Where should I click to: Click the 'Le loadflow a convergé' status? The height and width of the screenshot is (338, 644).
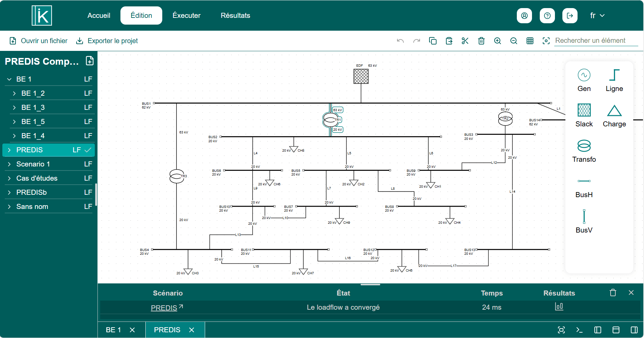(343, 307)
